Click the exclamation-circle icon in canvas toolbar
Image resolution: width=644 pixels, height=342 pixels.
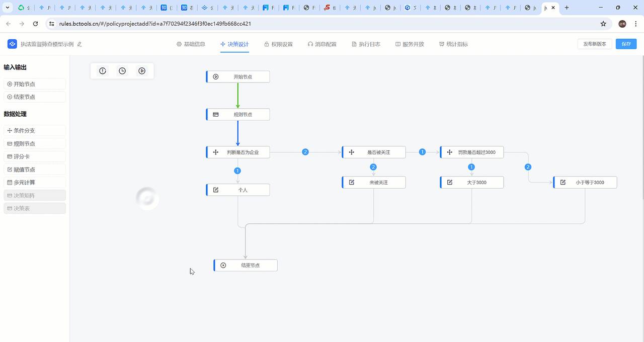pyautogui.click(x=103, y=71)
